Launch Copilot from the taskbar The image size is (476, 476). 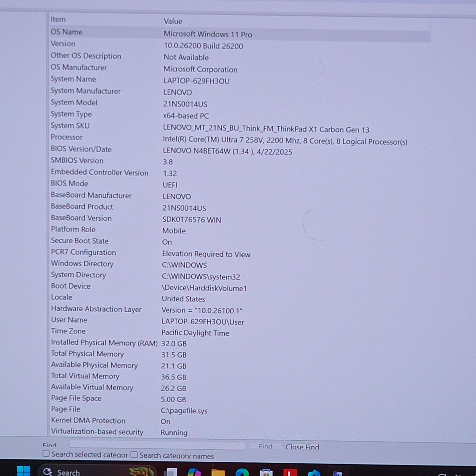click(x=194, y=472)
